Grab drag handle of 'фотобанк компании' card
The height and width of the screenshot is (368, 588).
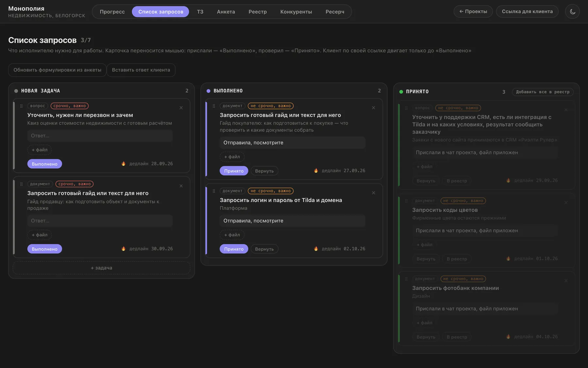(406, 279)
